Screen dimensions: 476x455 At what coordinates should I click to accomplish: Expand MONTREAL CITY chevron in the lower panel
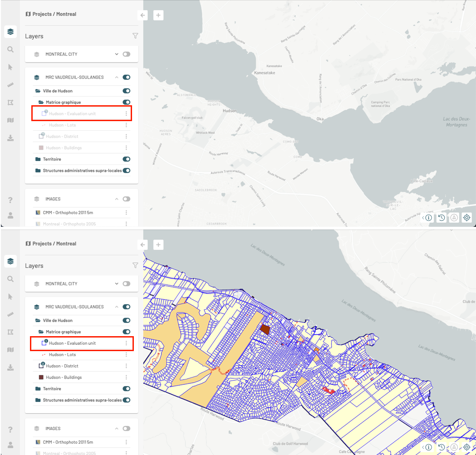[x=117, y=284]
